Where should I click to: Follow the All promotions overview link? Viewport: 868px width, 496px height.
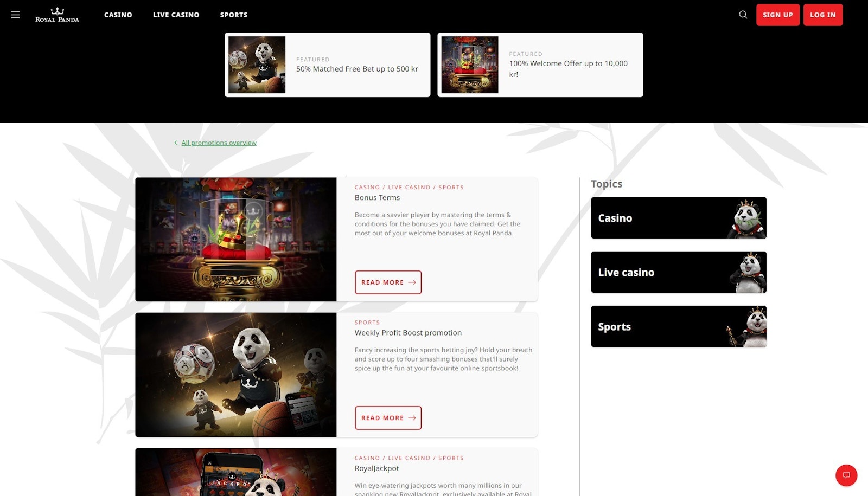tap(219, 143)
